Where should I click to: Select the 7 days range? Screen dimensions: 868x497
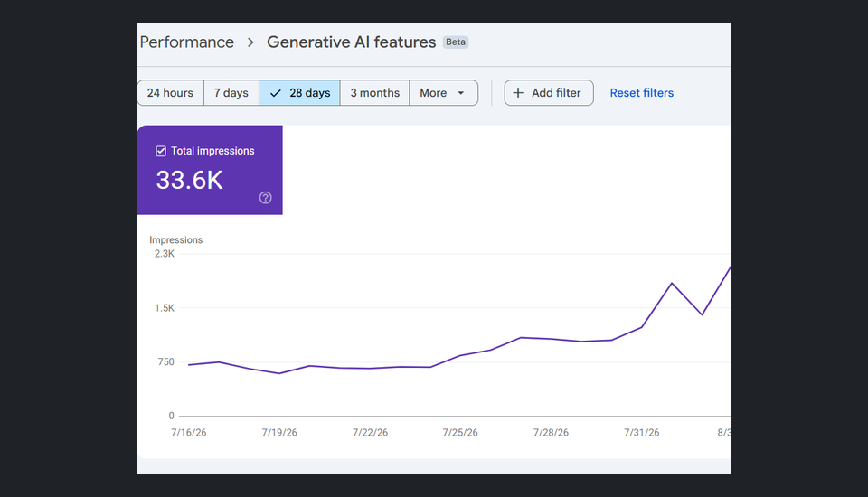231,93
